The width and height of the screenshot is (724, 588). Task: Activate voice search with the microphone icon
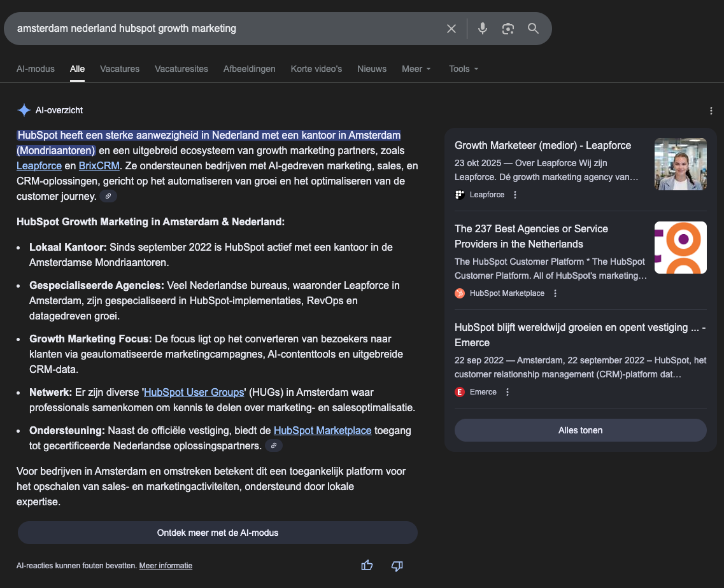click(x=482, y=28)
